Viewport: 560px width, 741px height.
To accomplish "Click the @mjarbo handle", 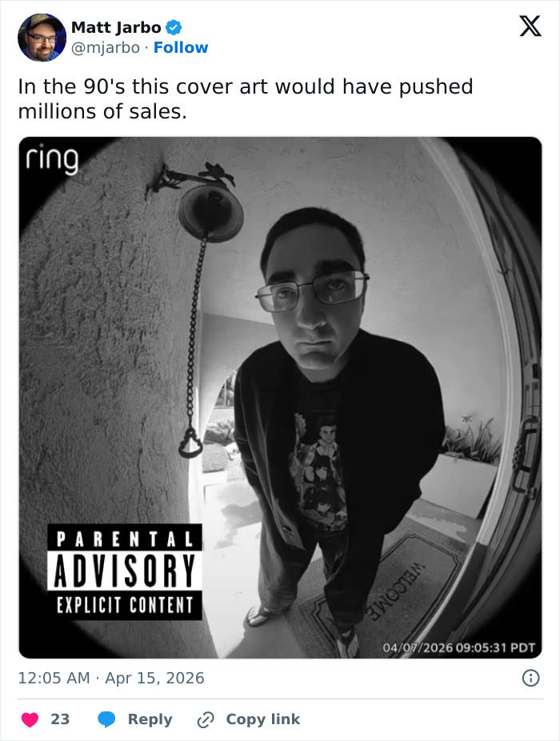I will tap(106, 48).
